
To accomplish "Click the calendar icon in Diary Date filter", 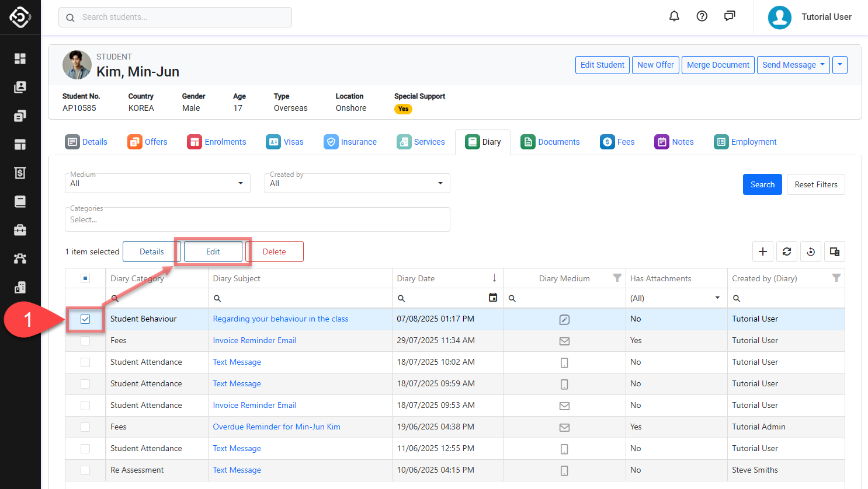I will pyautogui.click(x=493, y=298).
